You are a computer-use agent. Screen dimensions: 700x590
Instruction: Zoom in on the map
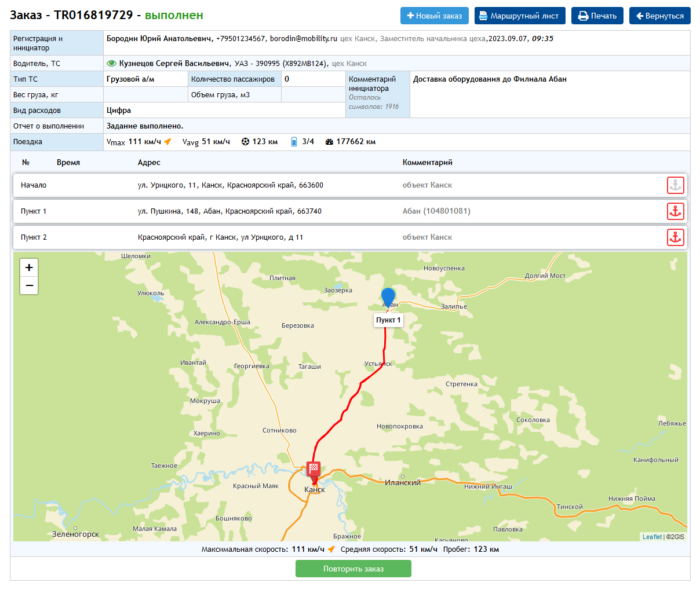point(29,267)
